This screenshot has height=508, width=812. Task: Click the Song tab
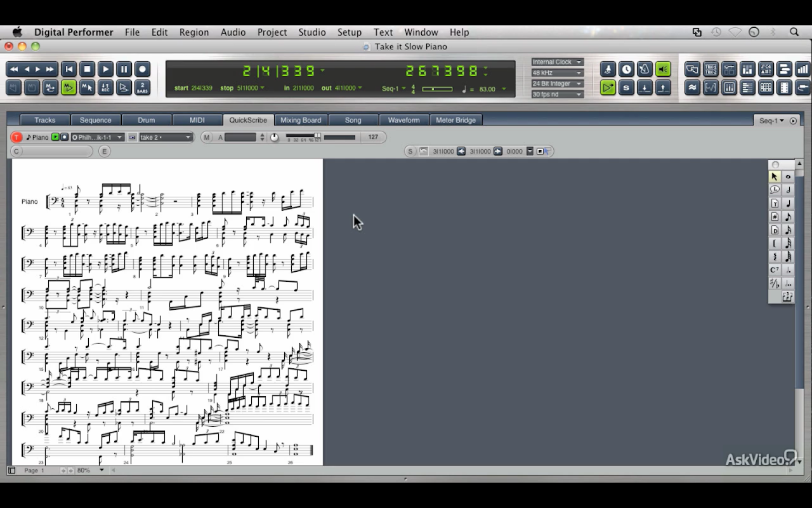click(x=353, y=120)
